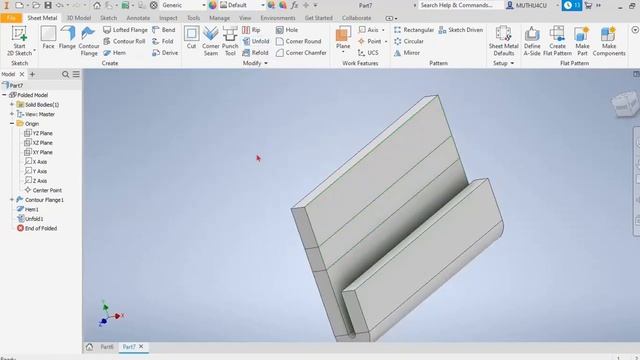Select the Face tool
The width and height of the screenshot is (640, 360).
pyautogui.click(x=48, y=38)
